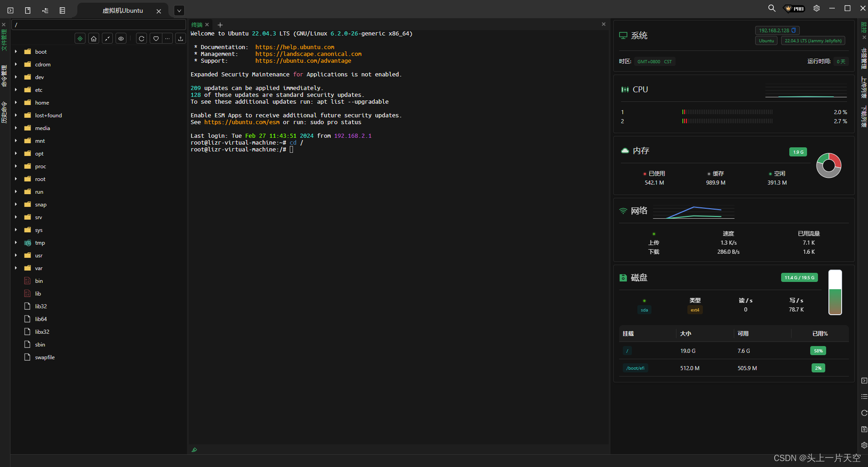The image size is (868, 467).
Task: Click the disk usage vertical bar indicator
Action: click(835, 292)
